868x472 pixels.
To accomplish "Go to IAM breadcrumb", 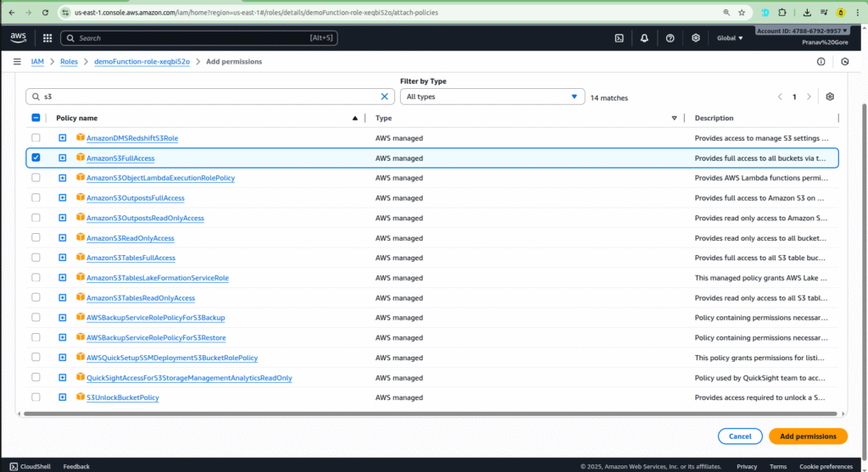I will [37, 61].
